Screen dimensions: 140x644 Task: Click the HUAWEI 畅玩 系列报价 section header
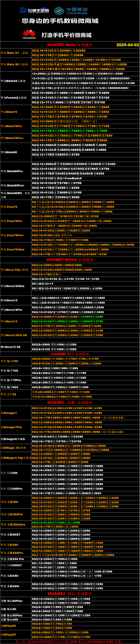coord(70,593)
